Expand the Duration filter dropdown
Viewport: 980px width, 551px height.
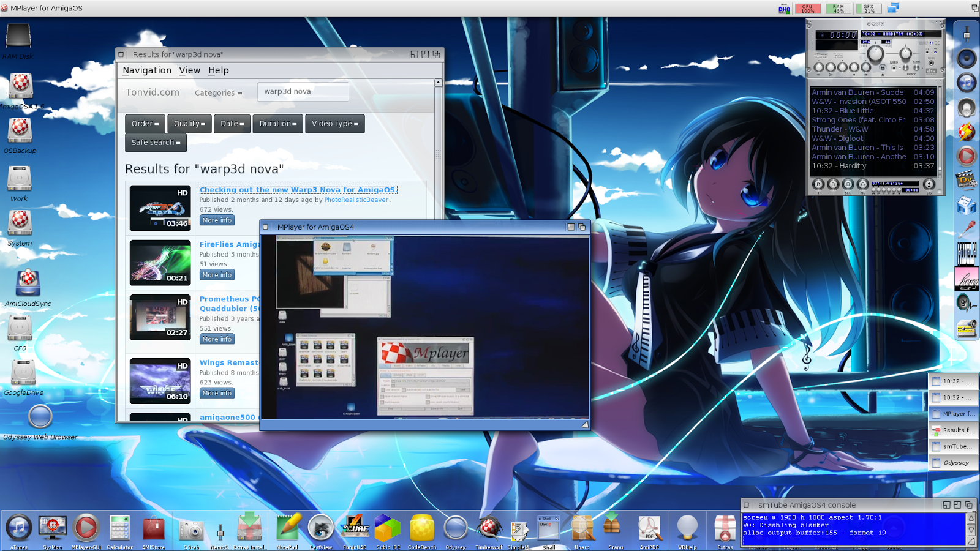[277, 124]
